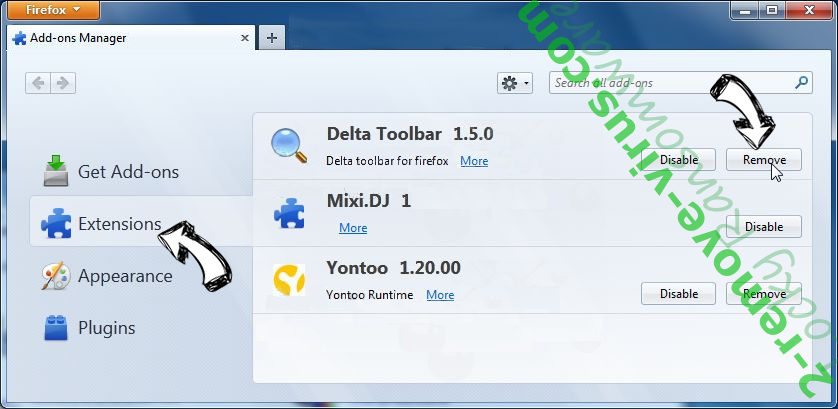Viewport: 838px width, 409px height.
Task: Click the search magnifier icon
Action: tap(801, 83)
